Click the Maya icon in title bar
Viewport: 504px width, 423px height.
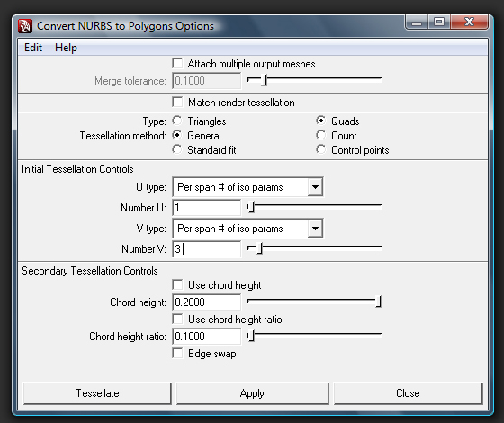point(25,26)
